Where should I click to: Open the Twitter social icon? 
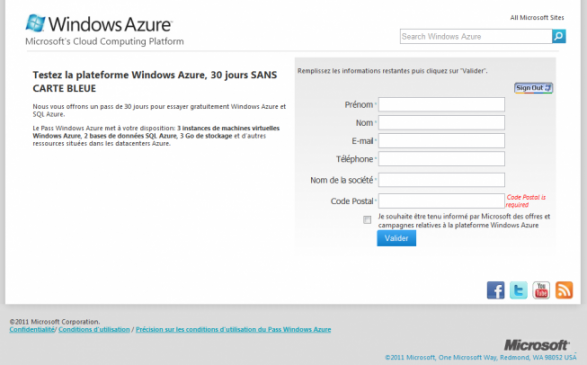[x=518, y=290]
